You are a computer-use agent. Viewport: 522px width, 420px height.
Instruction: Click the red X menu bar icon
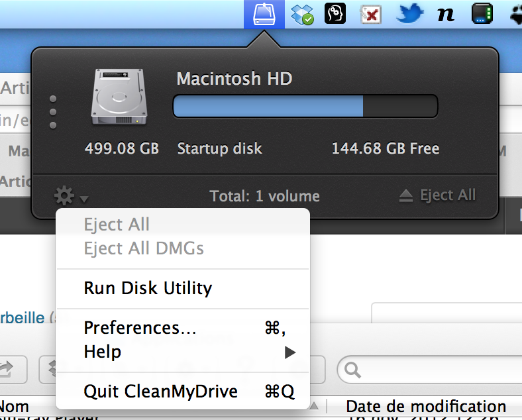[371, 14]
